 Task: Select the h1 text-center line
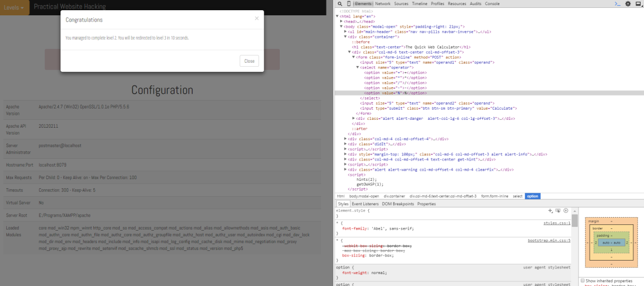pyautogui.click(x=411, y=47)
